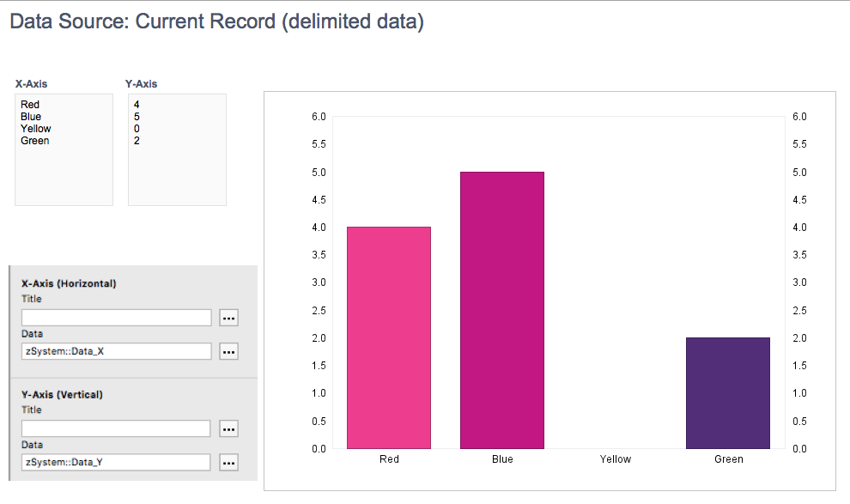
Task: Click the magenta Blue bar
Action: click(502, 310)
